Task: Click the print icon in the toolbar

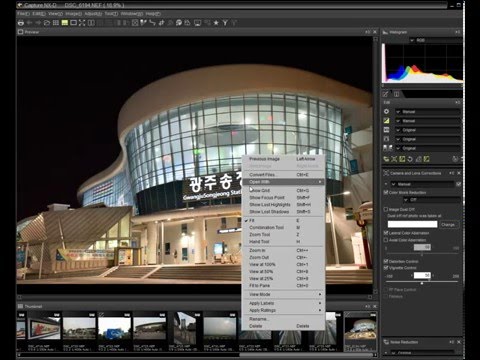Action: pyautogui.click(x=21, y=23)
